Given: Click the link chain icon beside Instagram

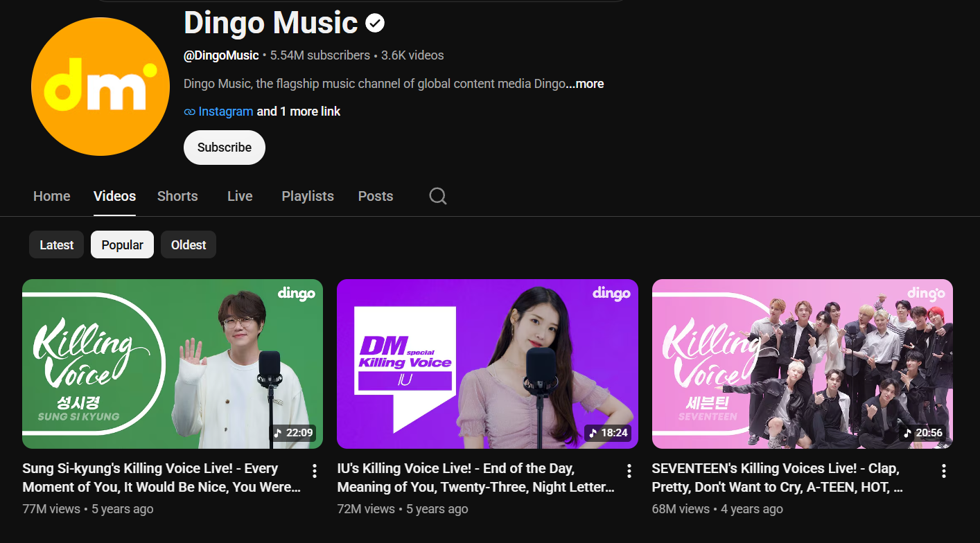Looking at the screenshot, I should pos(189,112).
